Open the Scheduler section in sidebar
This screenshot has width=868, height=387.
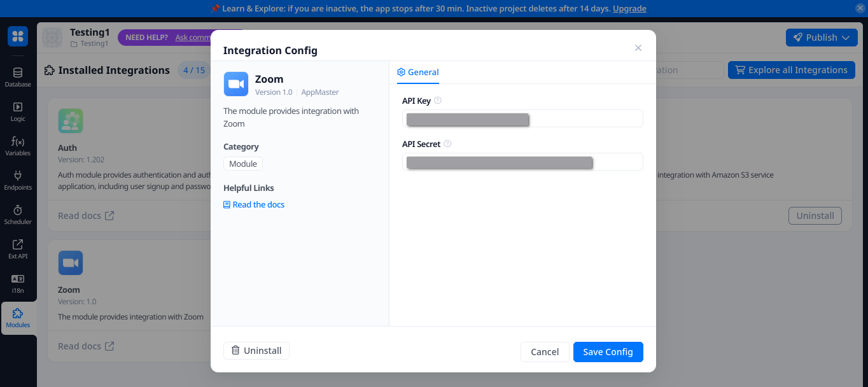coord(18,215)
